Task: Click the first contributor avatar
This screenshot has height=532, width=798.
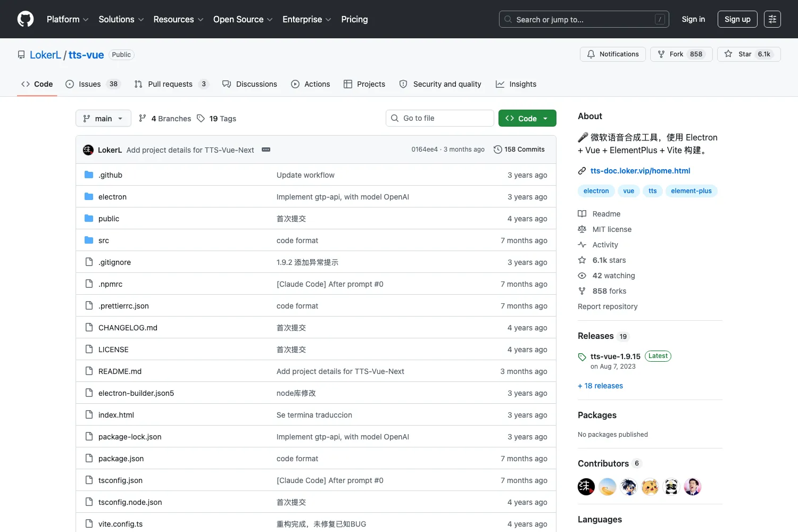Action: tap(586, 486)
